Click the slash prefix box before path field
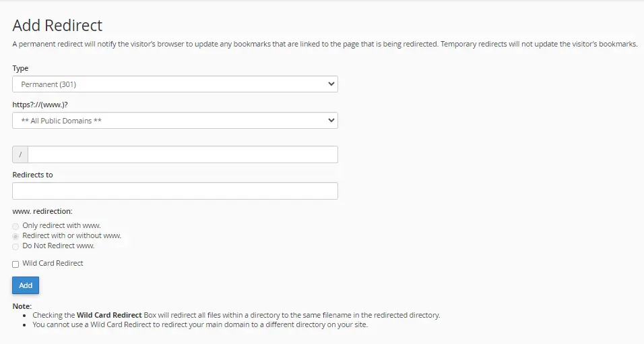The width and height of the screenshot is (644, 344). coord(20,154)
